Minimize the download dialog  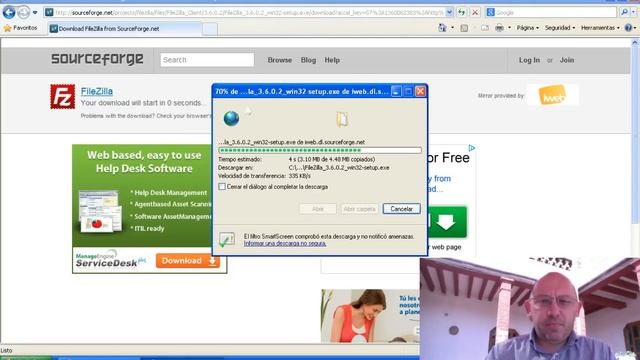pyautogui.click(x=396, y=91)
